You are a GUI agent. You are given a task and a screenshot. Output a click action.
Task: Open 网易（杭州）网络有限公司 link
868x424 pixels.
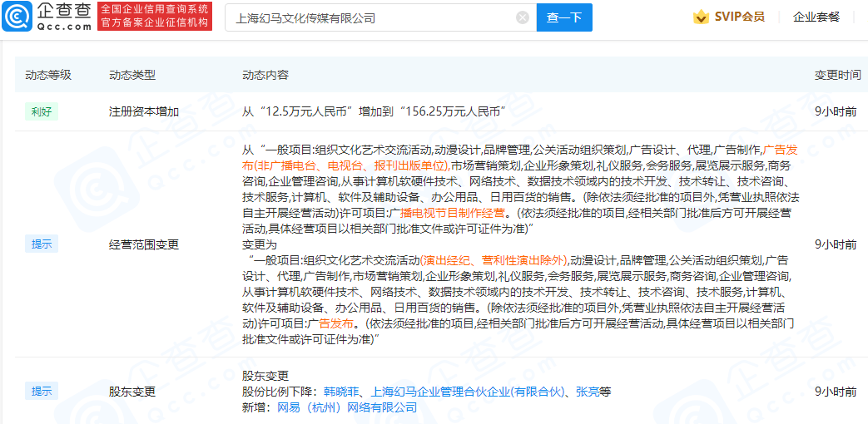click(x=346, y=408)
